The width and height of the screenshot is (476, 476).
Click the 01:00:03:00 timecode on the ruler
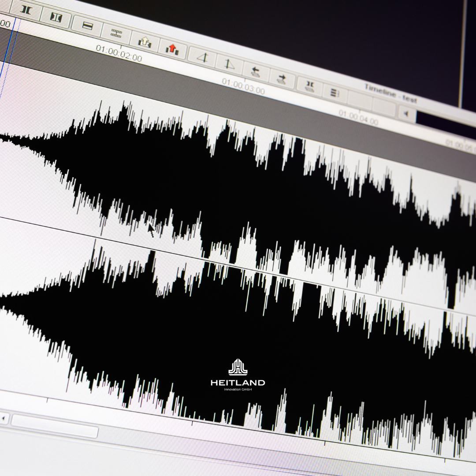tap(243, 86)
